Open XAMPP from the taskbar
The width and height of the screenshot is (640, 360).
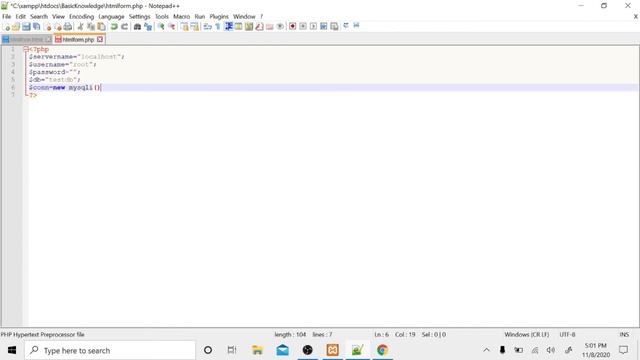(332, 350)
